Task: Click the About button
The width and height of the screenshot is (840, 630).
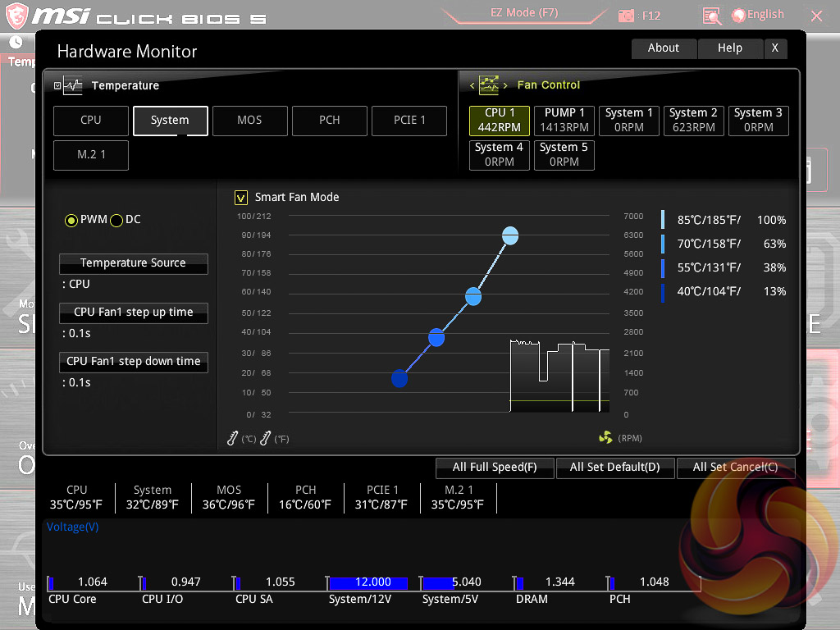Action: click(x=664, y=48)
